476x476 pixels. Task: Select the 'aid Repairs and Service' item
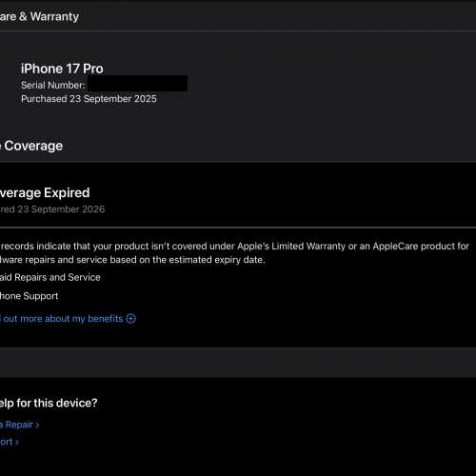(x=50, y=277)
